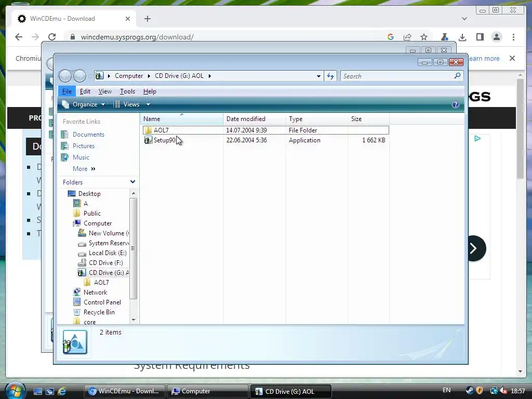Sort by Name column header
The width and height of the screenshot is (532, 399).
pyautogui.click(x=181, y=119)
